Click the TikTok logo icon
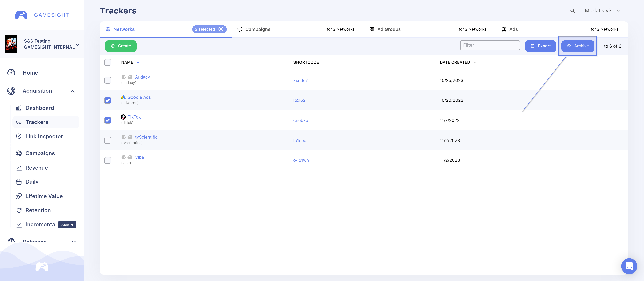The image size is (644, 281). [x=123, y=117]
